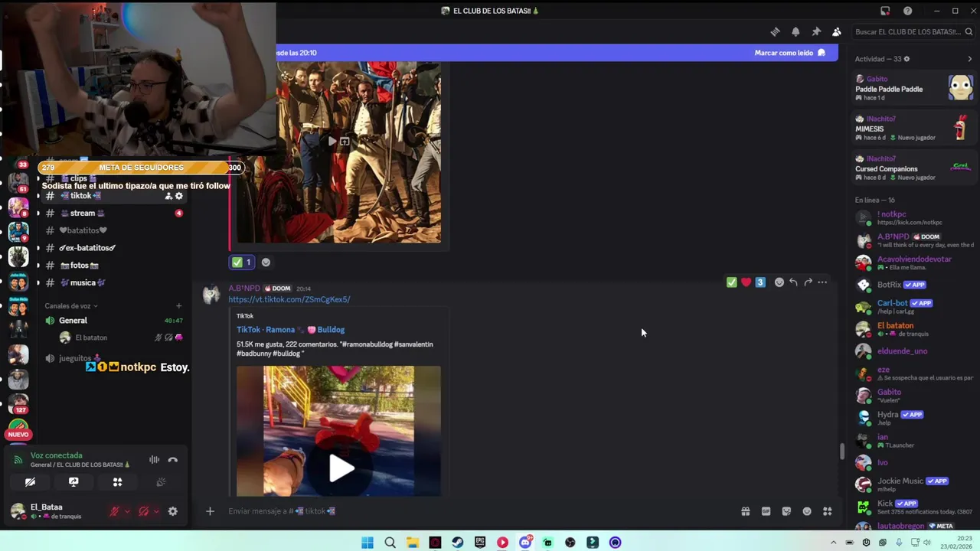Toggle the member list icon
The image size is (980, 551).
pos(836,31)
